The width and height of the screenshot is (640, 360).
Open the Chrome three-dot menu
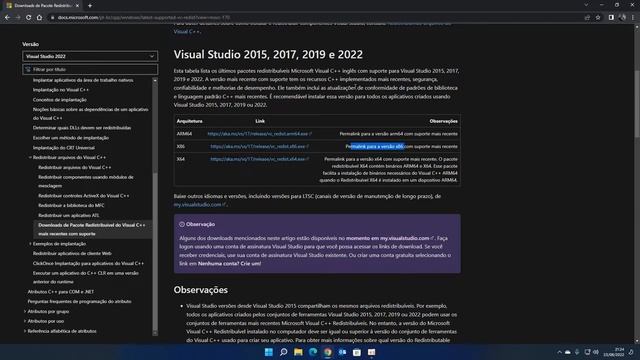pos(633,18)
